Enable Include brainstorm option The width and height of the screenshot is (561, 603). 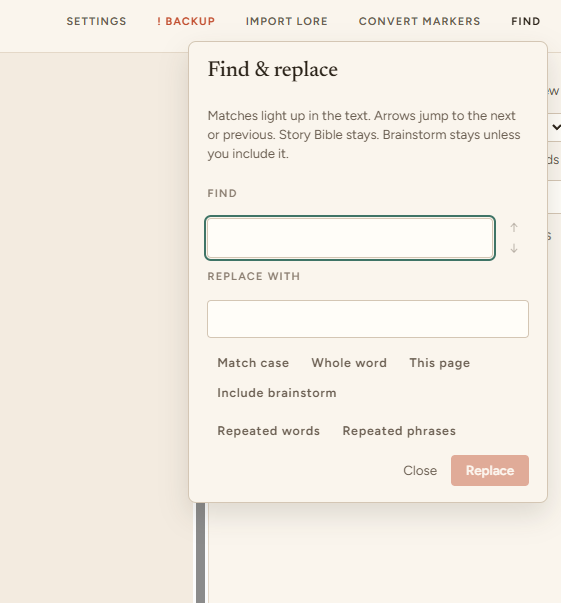pyautogui.click(x=277, y=393)
